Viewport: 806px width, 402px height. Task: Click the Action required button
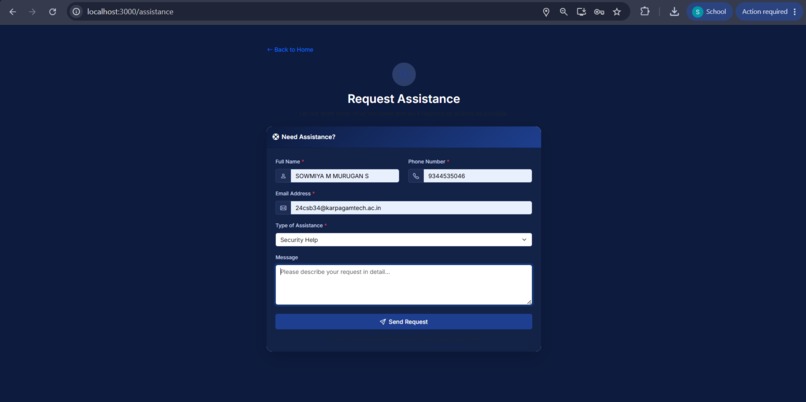pos(769,12)
